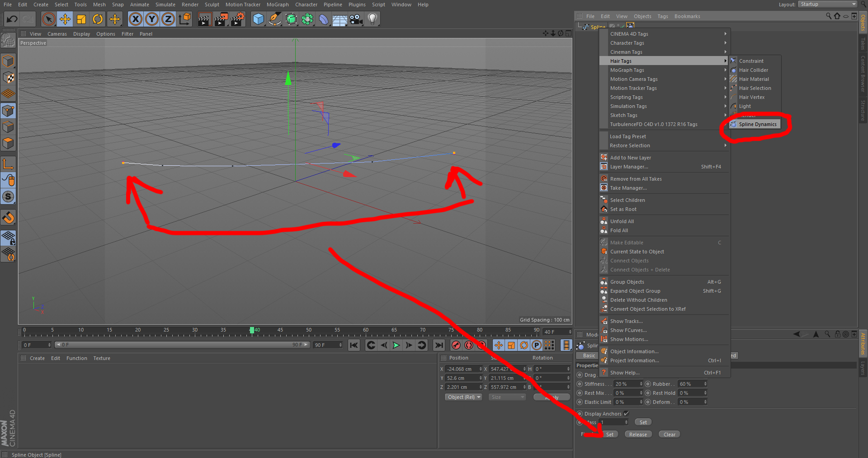This screenshot has width=868, height=458.
Task: Open viewport Cameras menu
Action: tap(57, 34)
